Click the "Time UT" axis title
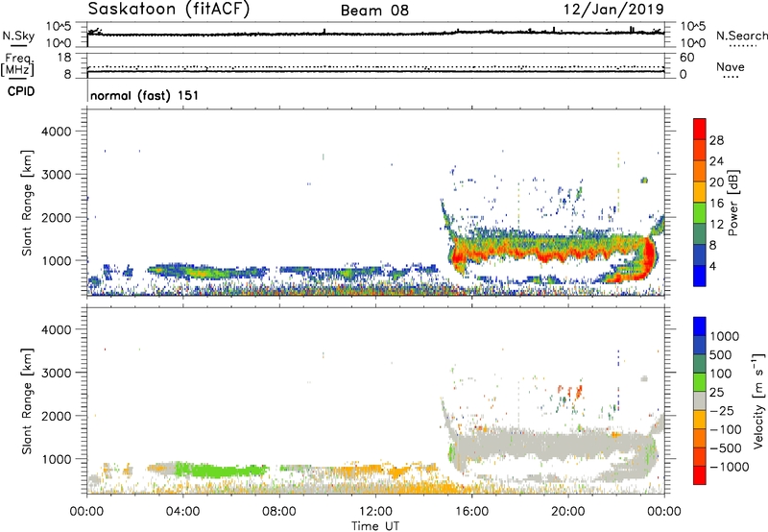The image size is (768, 532). pyautogui.click(x=375, y=526)
